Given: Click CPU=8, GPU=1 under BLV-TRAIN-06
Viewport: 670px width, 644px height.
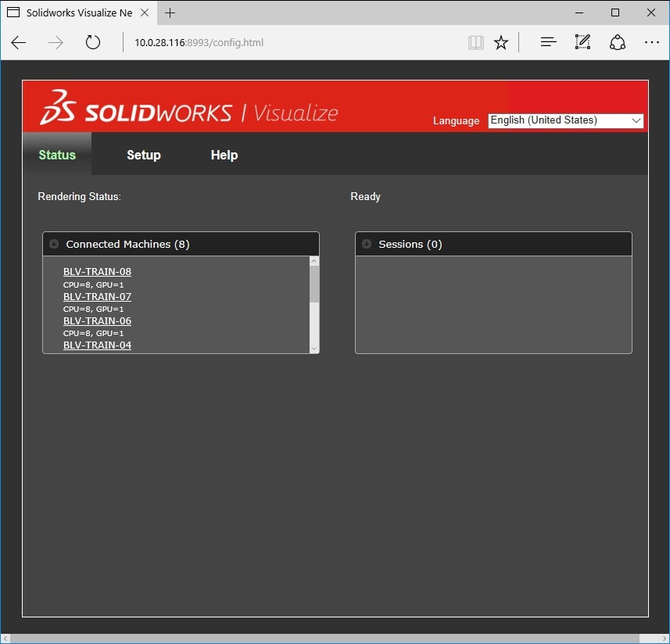Looking at the screenshot, I should coord(93,334).
